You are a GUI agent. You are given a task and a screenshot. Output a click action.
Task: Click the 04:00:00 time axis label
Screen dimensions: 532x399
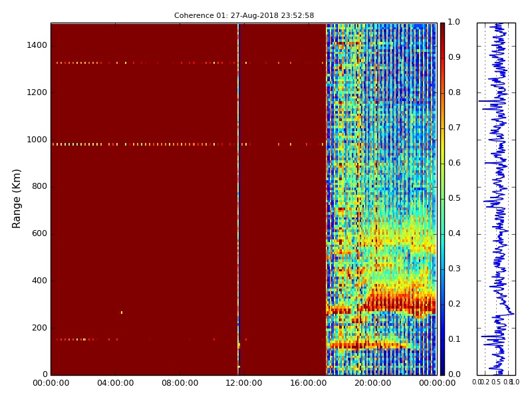click(115, 384)
